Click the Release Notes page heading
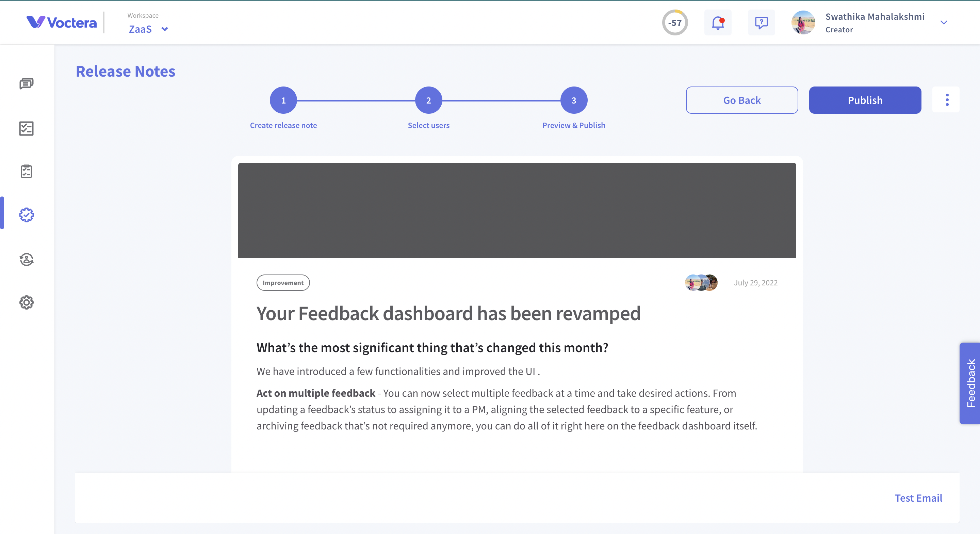980x534 pixels. (x=126, y=71)
